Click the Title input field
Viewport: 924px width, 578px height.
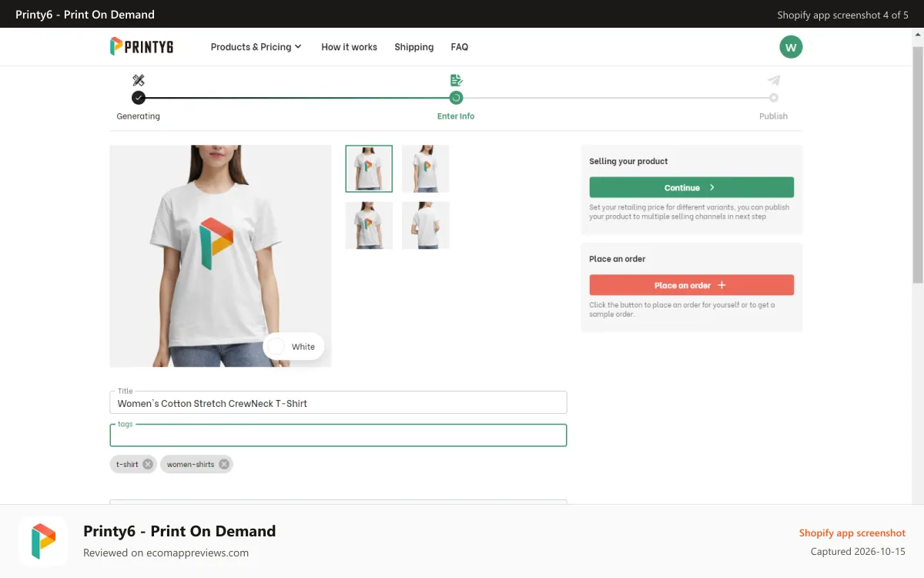coord(338,402)
